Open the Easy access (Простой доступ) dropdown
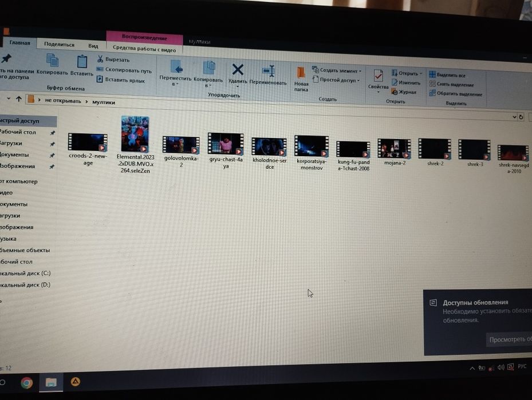 click(336, 80)
